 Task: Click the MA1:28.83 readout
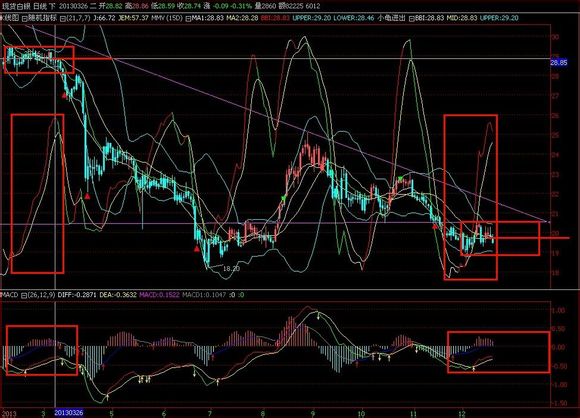click(208, 18)
